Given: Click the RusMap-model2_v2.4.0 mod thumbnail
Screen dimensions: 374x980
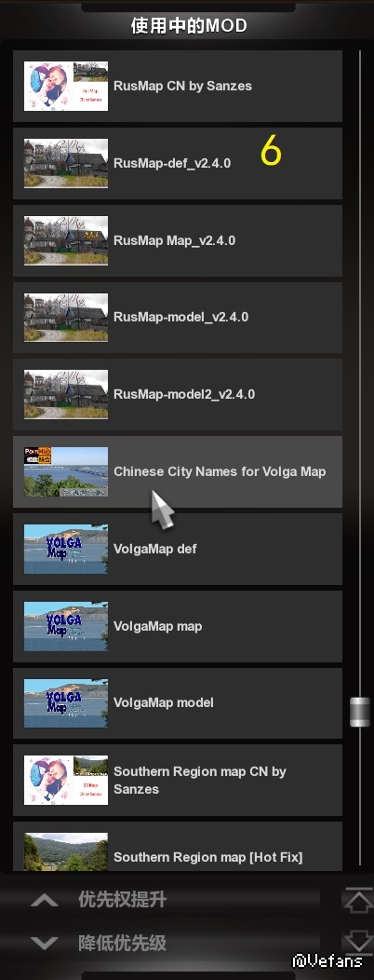Looking at the screenshot, I should [65, 394].
